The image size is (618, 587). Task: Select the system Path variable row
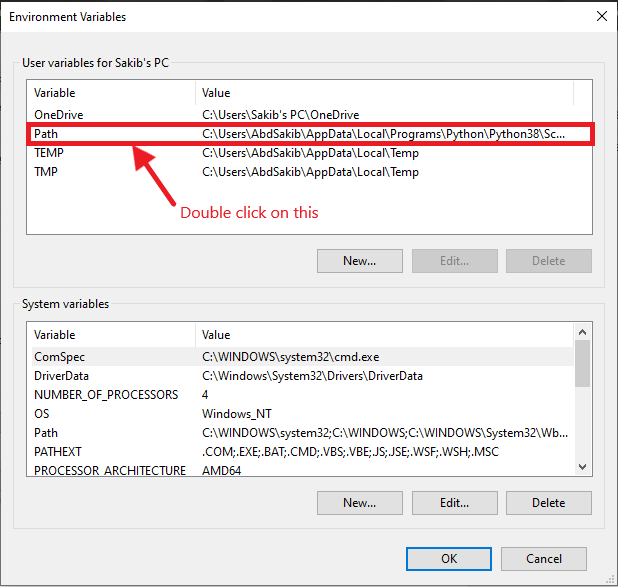302,433
